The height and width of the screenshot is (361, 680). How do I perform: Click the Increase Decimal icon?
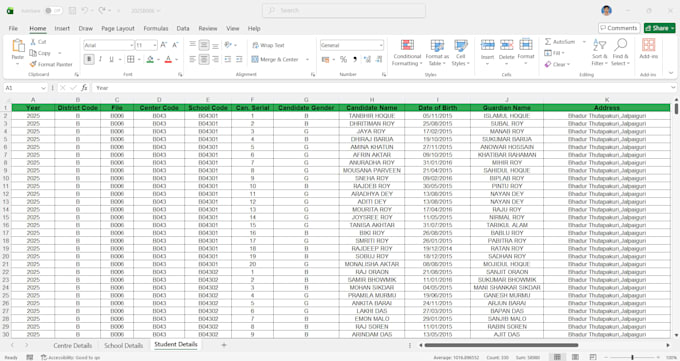click(x=367, y=59)
